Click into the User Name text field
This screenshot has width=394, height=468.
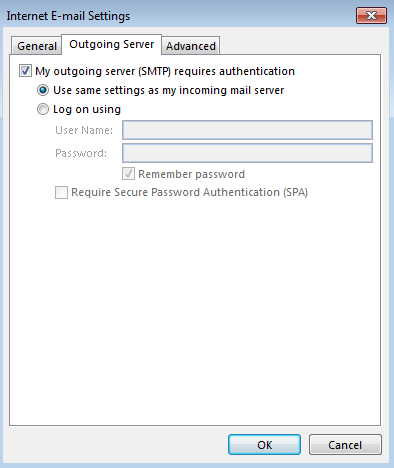[247, 130]
